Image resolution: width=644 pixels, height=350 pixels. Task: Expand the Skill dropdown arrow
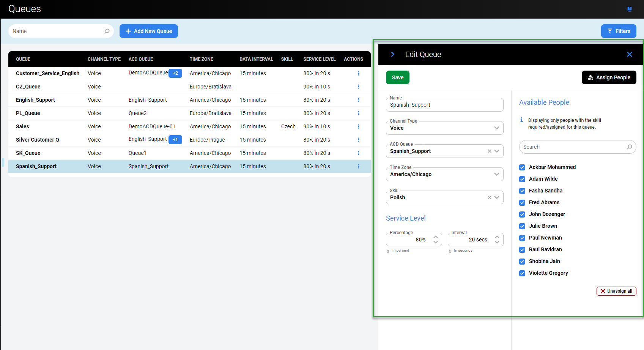coord(497,197)
